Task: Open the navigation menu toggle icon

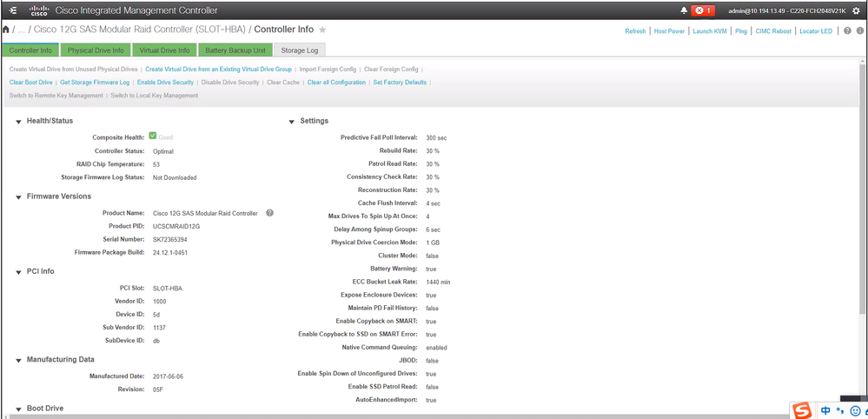Action: pyautogui.click(x=14, y=10)
